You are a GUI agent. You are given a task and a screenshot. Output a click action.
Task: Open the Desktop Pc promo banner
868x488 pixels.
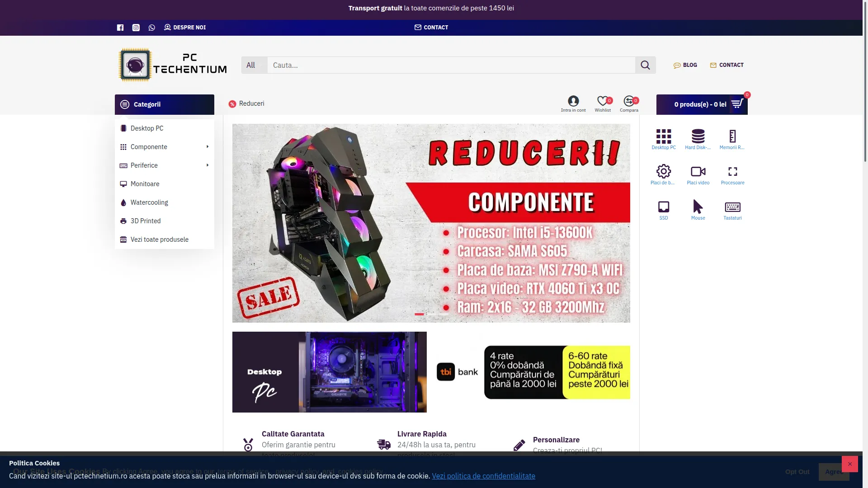point(330,372)
